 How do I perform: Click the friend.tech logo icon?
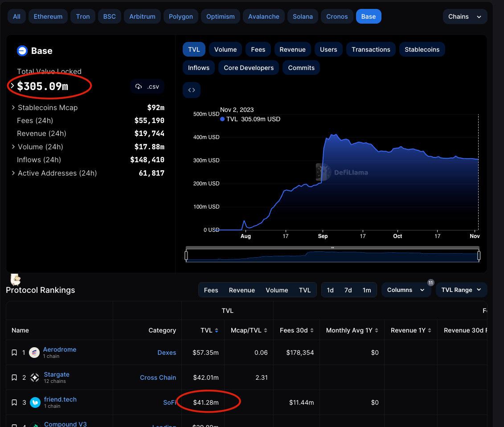(x=35, y=402)
